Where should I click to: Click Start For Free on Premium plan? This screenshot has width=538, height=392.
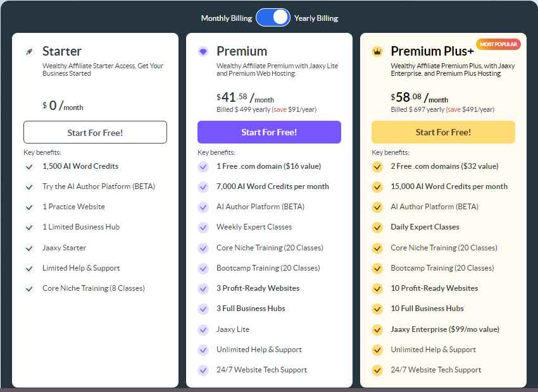coord(269,132)
